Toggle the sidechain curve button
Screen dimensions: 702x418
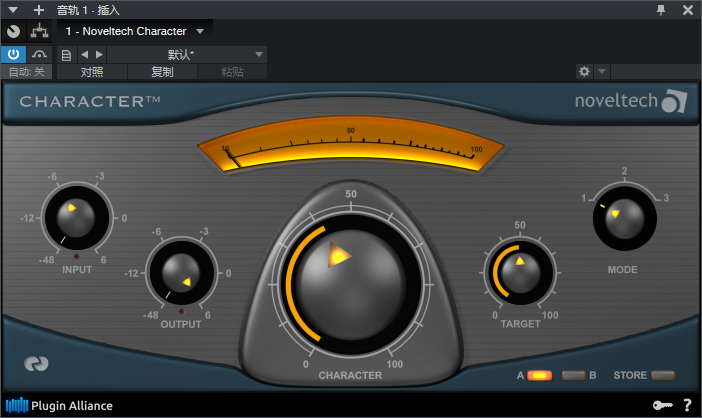coord(39,55)
